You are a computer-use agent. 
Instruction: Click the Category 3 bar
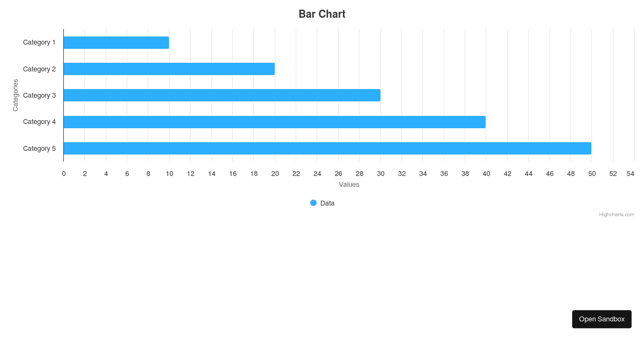(x=222, y=95)
